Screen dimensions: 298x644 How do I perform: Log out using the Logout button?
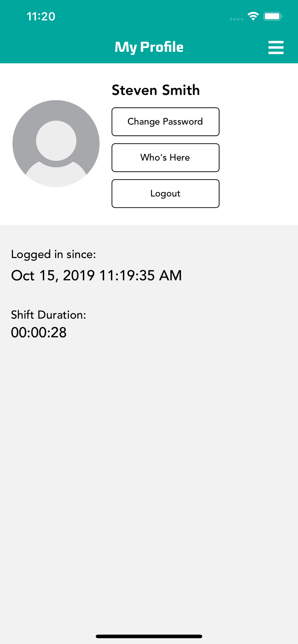pyautogui.click(x=165, y=194)
